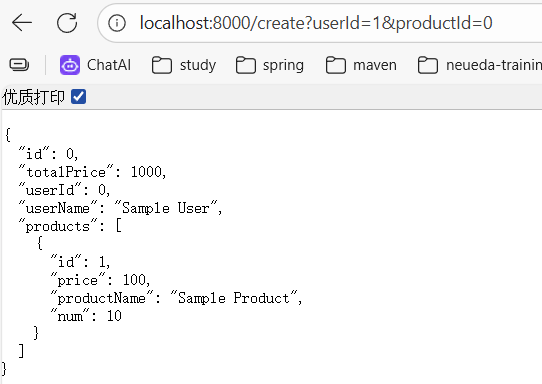Click the "num": 10 line

86,316
